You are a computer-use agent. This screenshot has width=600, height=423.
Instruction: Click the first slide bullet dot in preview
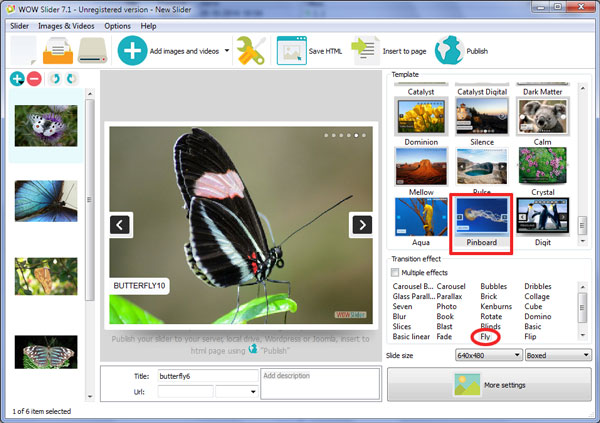[x=326, y=135]
